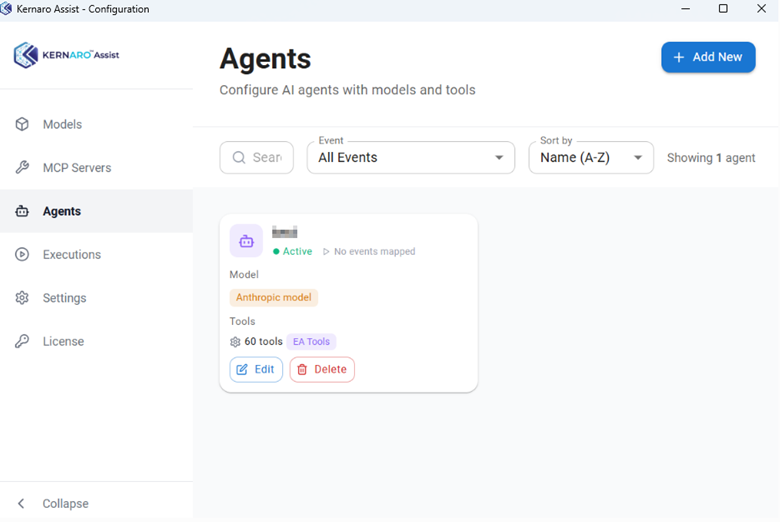The width and height of the screenshot is (780, 522).
Task: Click the Collapse chevron arrow icon
Action: point(21,504)
